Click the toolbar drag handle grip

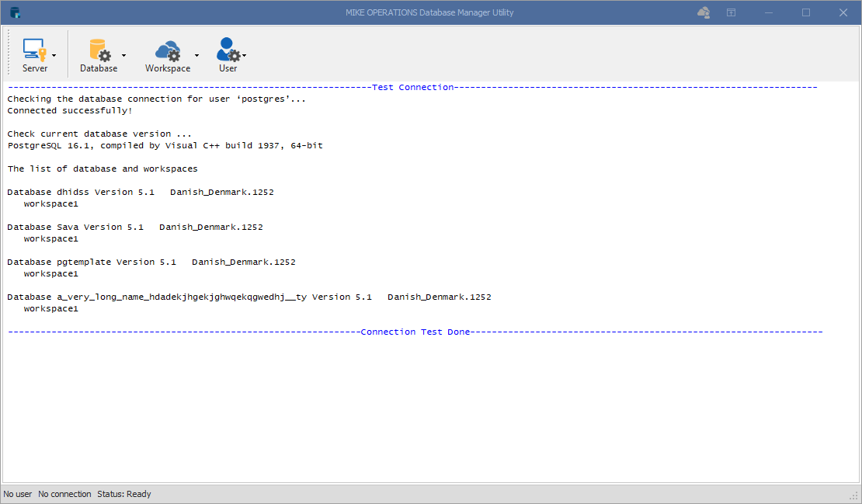tap(9, 53)
